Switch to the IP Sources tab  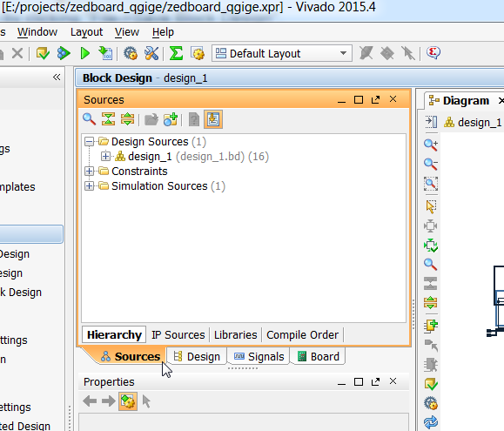tap(178, 335)
